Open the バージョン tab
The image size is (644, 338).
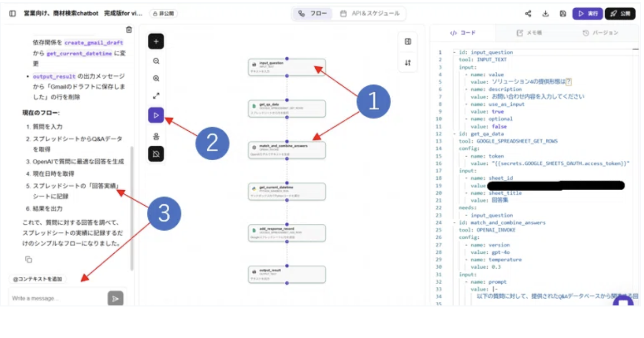coord(600,33)
